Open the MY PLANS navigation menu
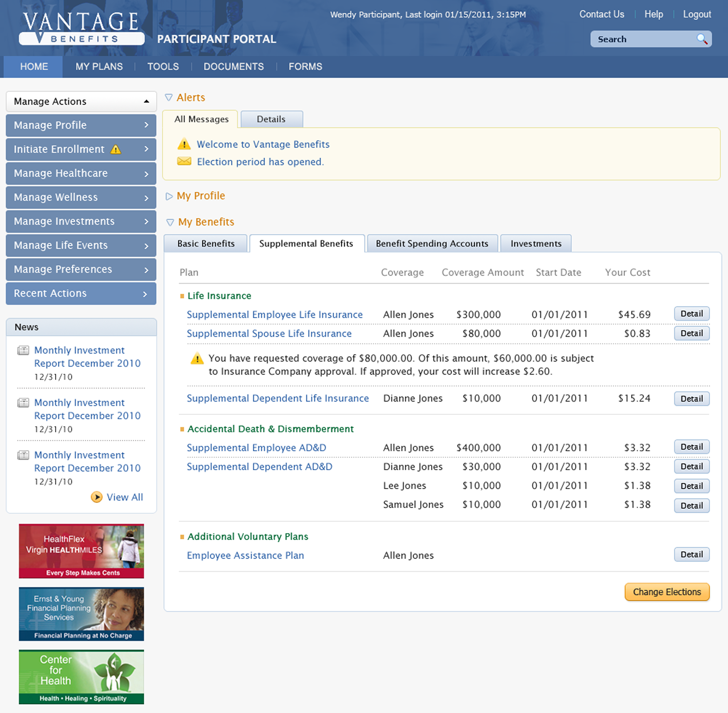Image resolution: width=728 pixels, height=713 pixels. (99, 67)
